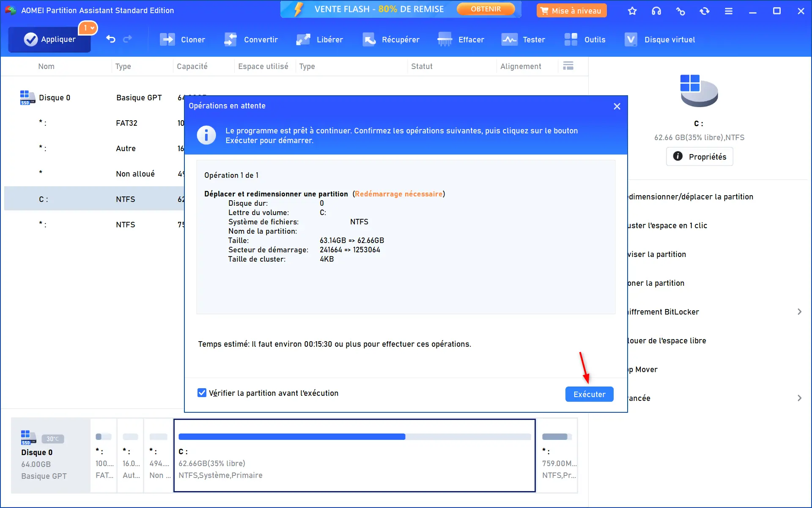Click Redimensionner/déplacer la partition option

691,197
